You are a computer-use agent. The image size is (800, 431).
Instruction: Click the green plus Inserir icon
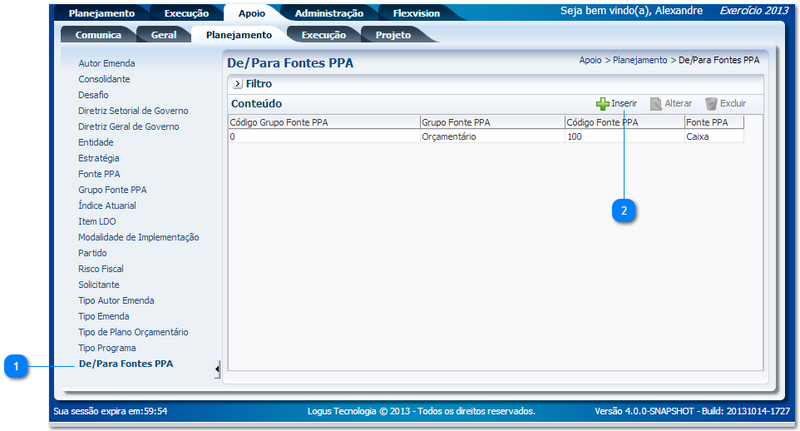coord(603,104)
